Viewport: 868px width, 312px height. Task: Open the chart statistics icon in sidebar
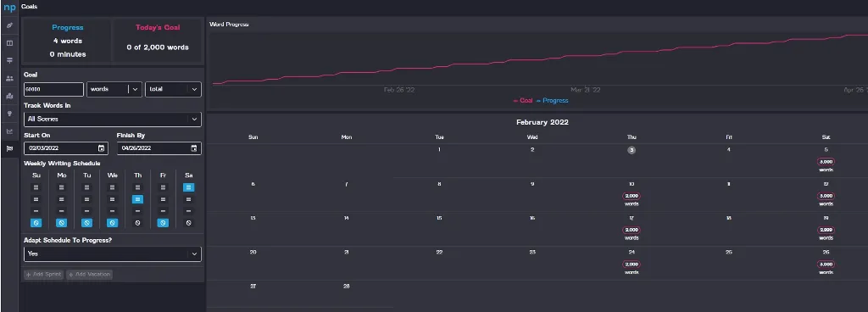(9, 131)
